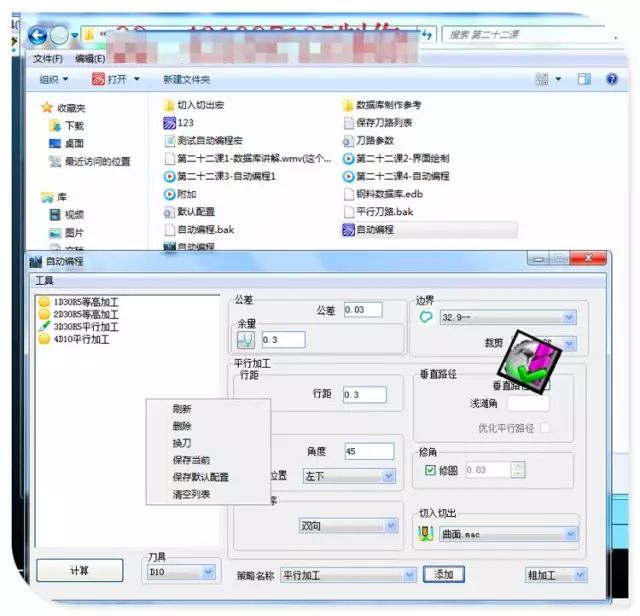
Task: Select the 刀路参数 file
Action: [x=369, y=141]
